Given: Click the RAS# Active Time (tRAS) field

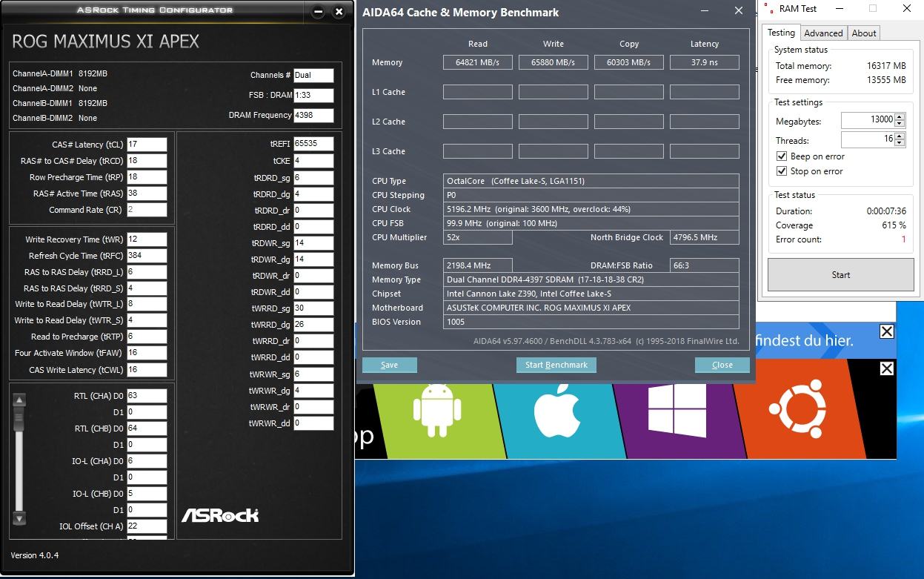Looking at the screenshot, I should (x=147, y=193).
